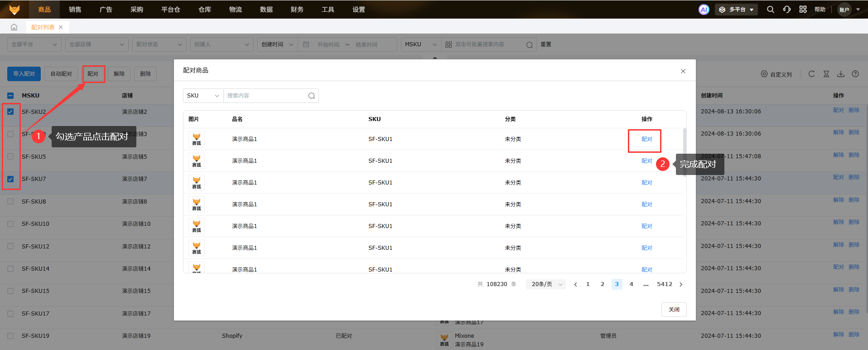Image resolution: width=868 pixels, height=350 pixels.
Task: Click the search magnifier in the 配对商品 dialog
Action: coord(312,96)
